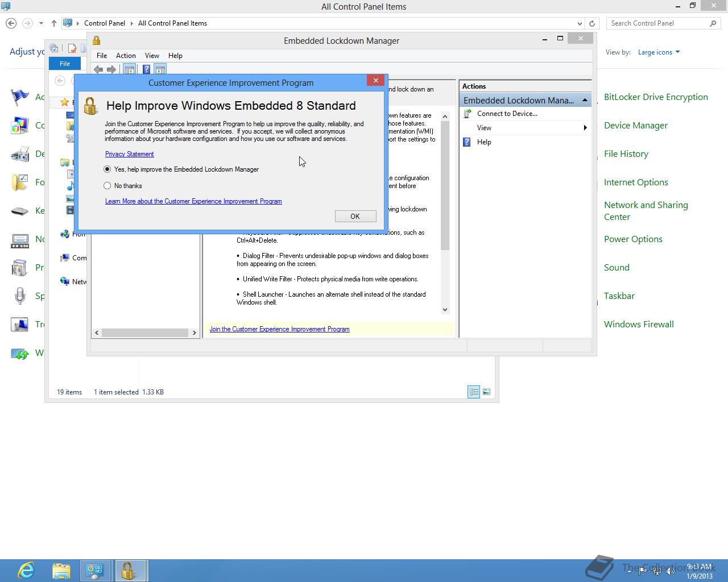Toggle the Show/Hide Console Tree toolbar icon
This screenshot has height=582, width=728.
(130, 69)
